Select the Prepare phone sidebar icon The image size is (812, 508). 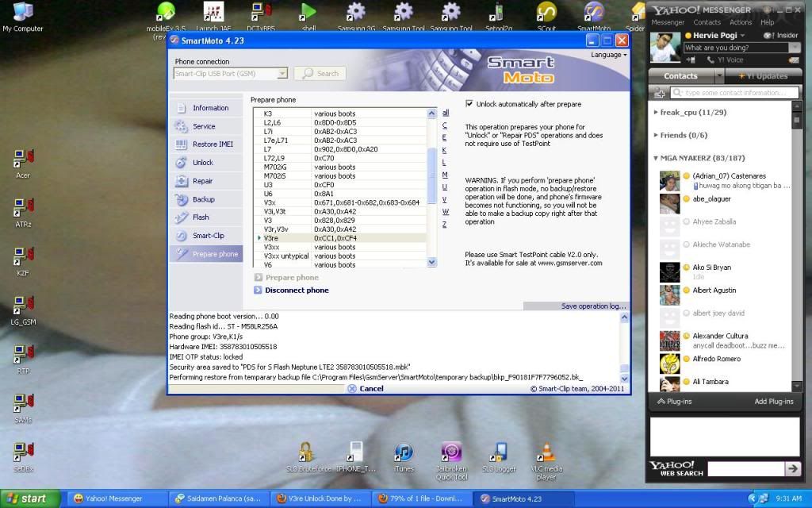pyautogui.click(x=182, y=254)
